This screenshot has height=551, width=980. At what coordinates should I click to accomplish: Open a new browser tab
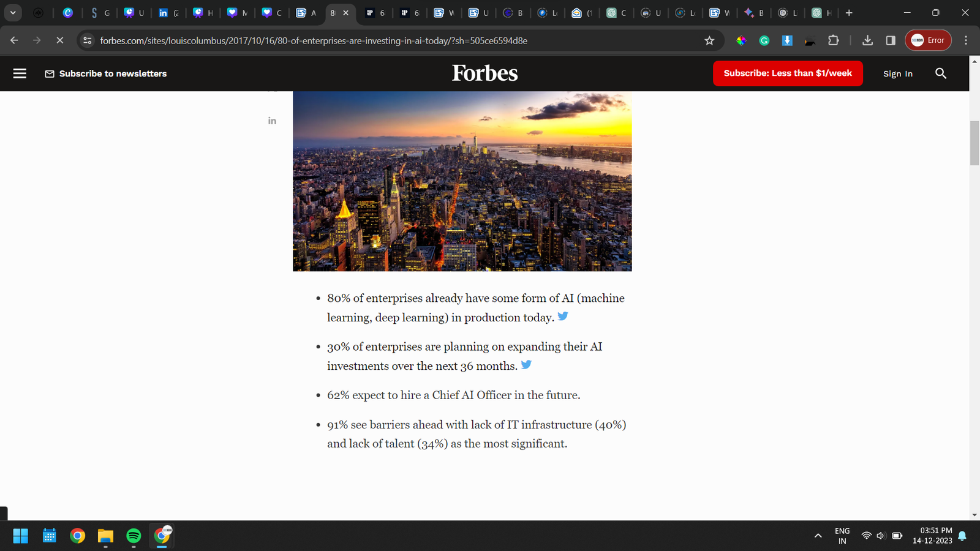(x=849, y=13)
